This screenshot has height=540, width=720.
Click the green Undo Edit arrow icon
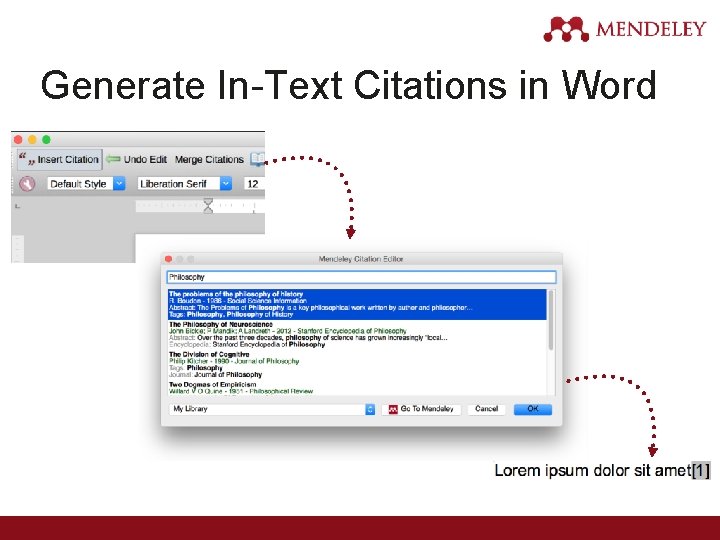click(112, 159)
